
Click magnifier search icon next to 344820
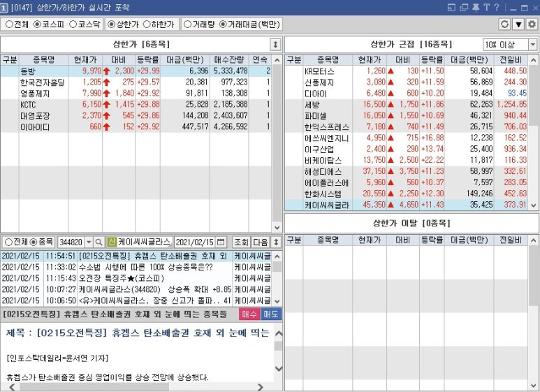(x=98, y=242)
